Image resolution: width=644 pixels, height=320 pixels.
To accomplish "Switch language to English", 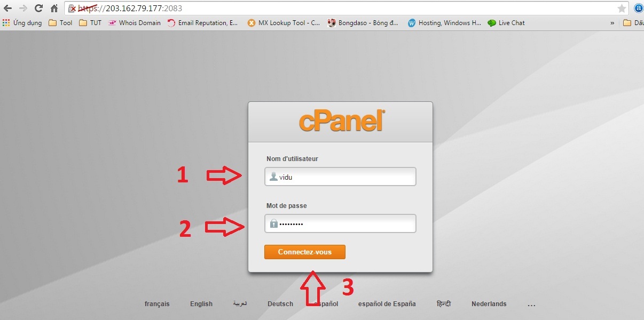I will point(201,304).
